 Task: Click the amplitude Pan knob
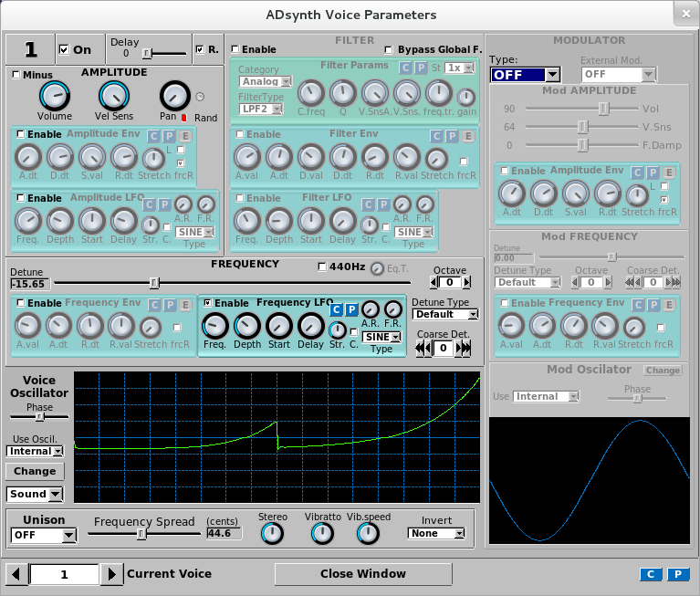[x=174, y=95]
